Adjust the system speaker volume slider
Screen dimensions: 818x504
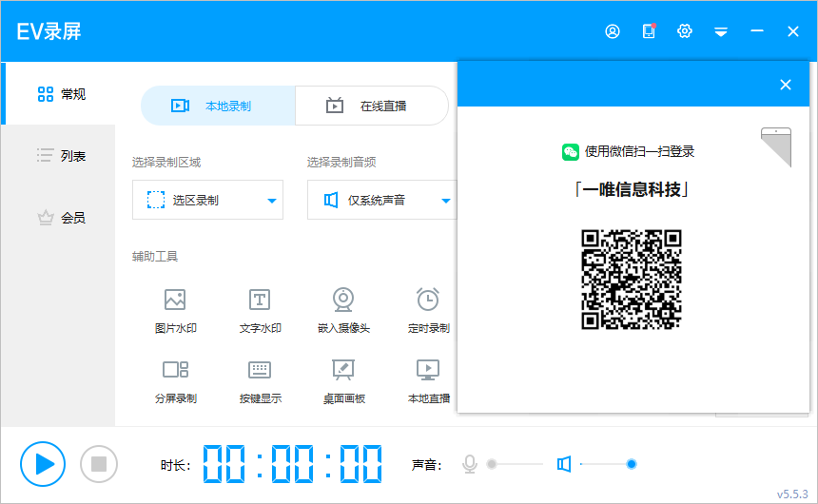608,464
